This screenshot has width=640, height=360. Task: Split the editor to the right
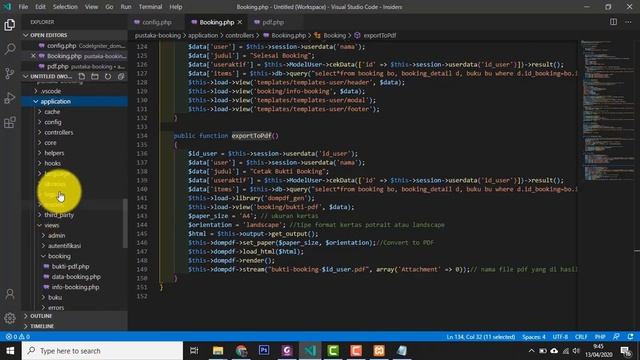[613, 22]
